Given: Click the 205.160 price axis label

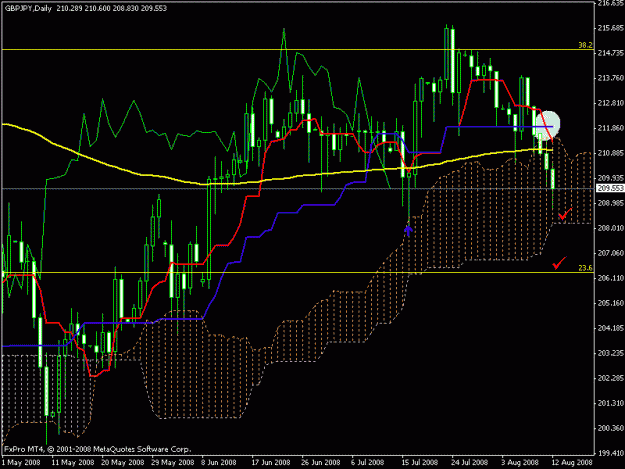Looking at the screenshot, I should [x=611, y=303].
